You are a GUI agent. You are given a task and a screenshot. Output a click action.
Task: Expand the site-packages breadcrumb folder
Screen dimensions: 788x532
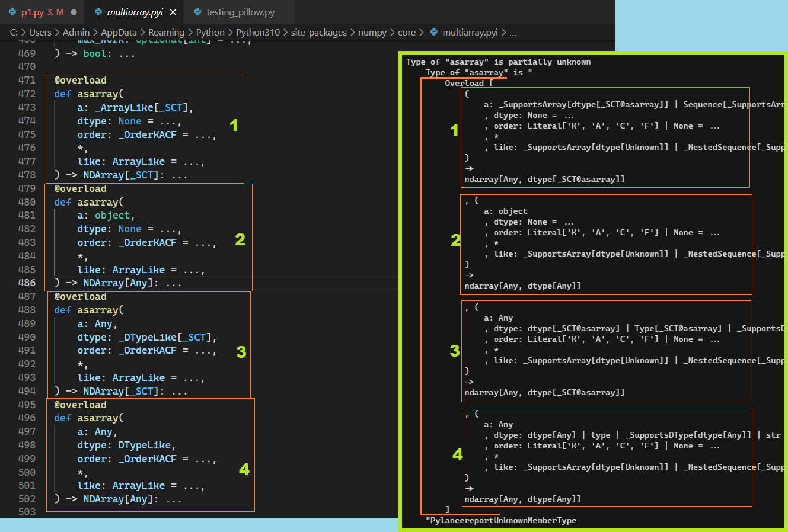pos(319,32)
